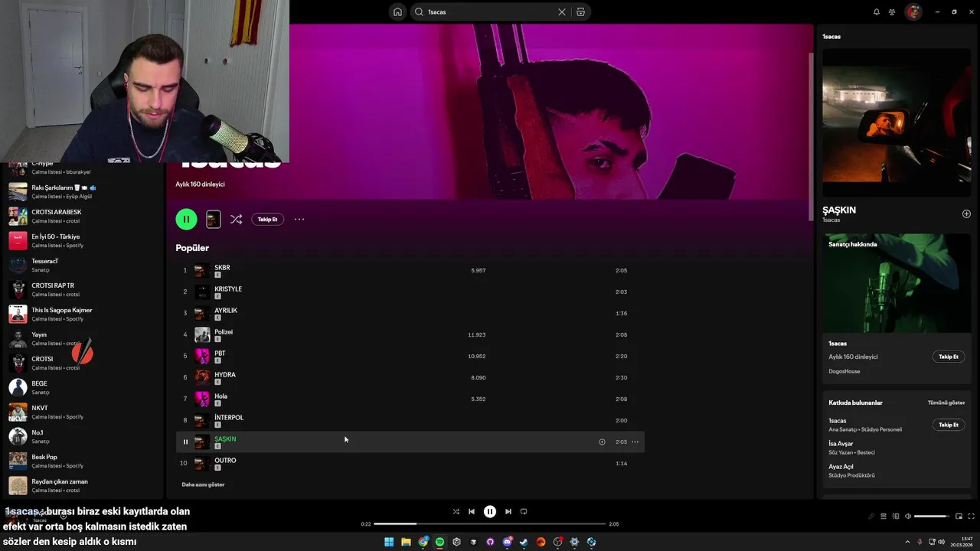Go to Spotify Home via house icon
This screenshot has width=980, height=551.
397,11
